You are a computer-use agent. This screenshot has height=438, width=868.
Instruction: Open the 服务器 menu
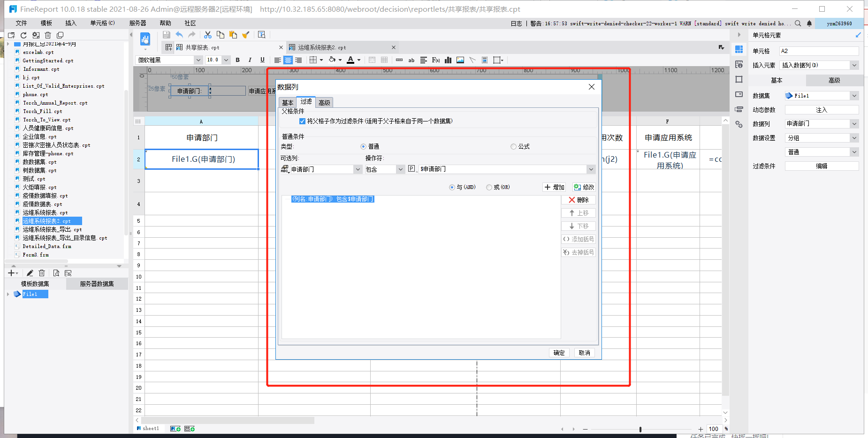137,23
